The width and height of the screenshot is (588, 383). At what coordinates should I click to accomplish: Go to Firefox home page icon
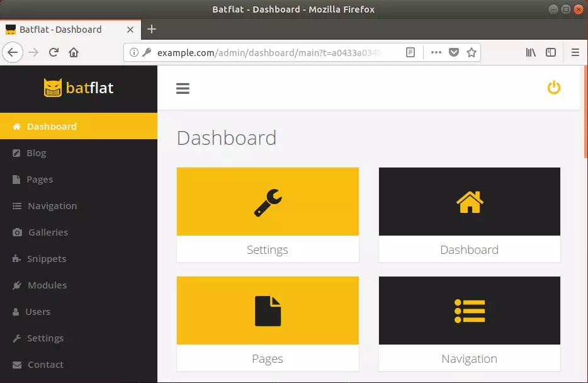[74, 52]
